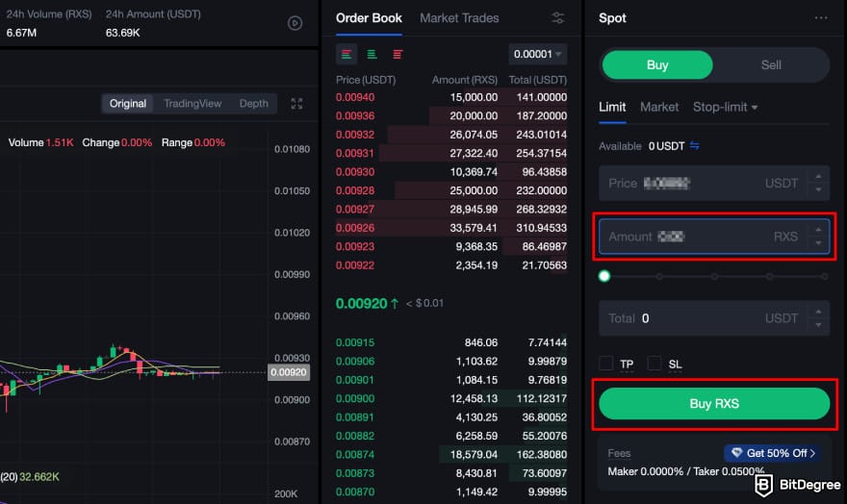Enable the SL checkbox
The height and width of the screenshot is (504, 847).
(x=654, y=364)
